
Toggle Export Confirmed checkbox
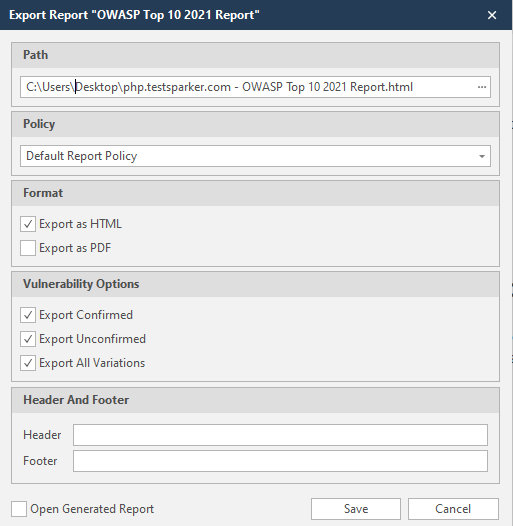pyautogui.click(x=28, y=315)
